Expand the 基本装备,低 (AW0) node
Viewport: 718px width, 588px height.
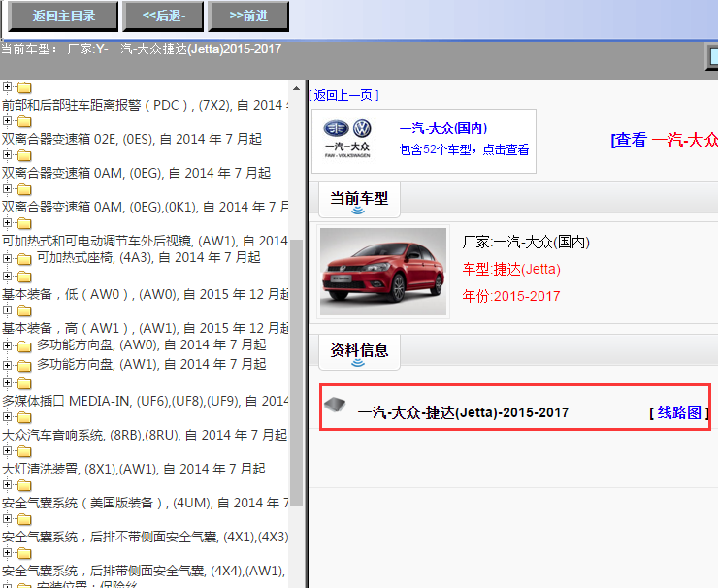tap(7, 277)
